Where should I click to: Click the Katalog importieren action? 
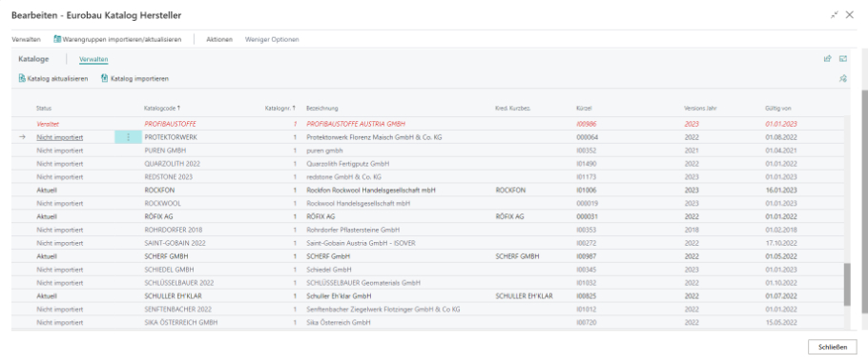point(135,79)
